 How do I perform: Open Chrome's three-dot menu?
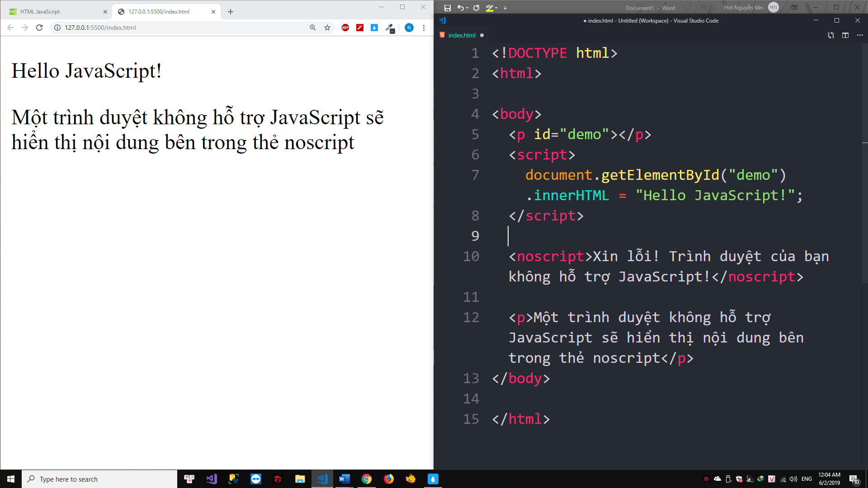coord(424,28)
